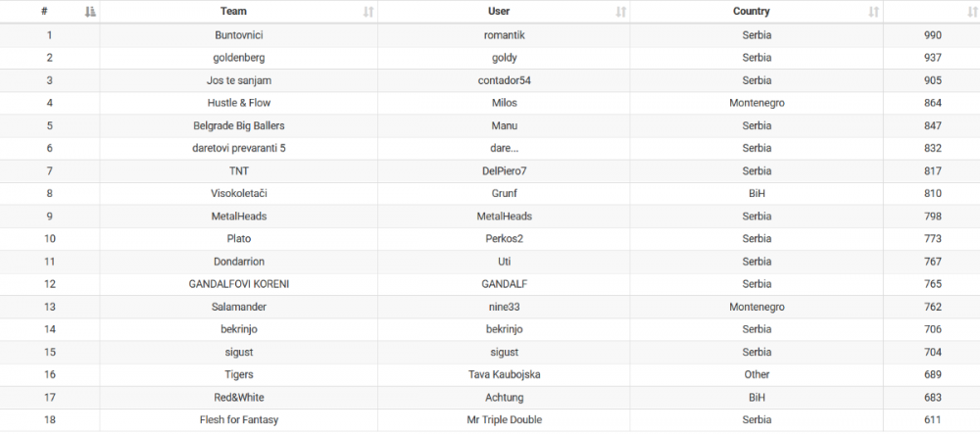This screenshot has height=434, width=980.
Task: Select the Belgrade Big Ballers team
Action: point(239,125)
